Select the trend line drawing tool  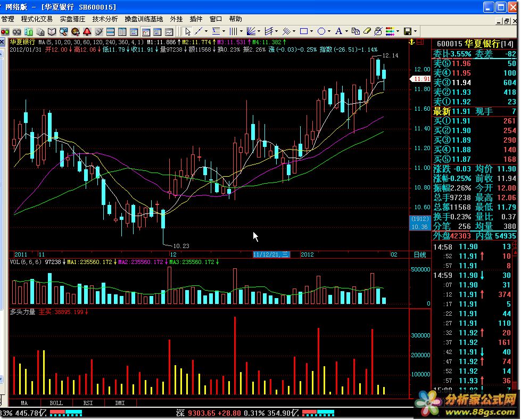pos(199,31)
